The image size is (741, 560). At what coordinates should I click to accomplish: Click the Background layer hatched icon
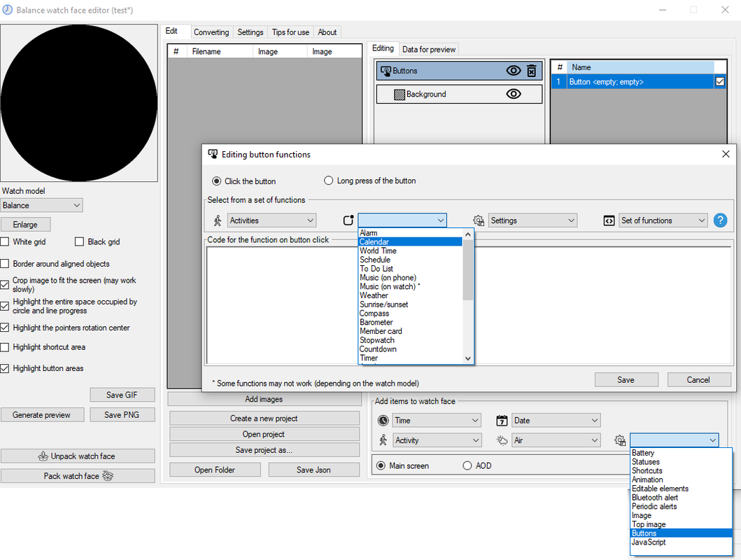click(x=400, y=94)
